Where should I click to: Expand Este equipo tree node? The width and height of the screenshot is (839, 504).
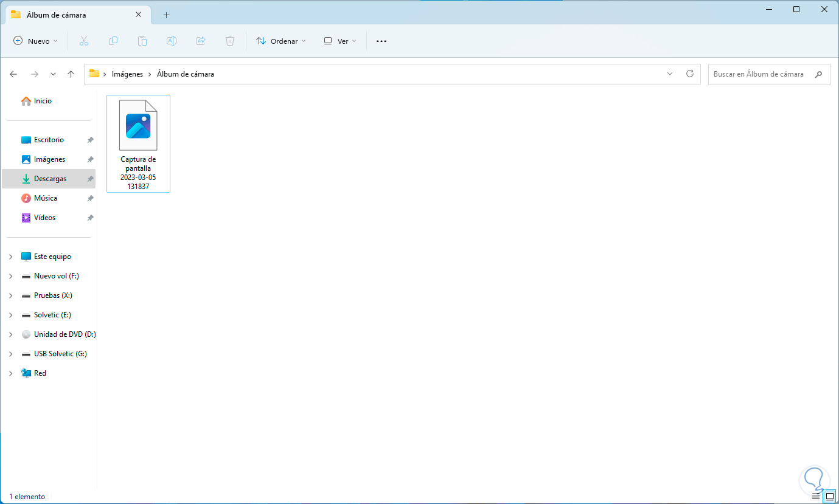pos(10,257)
